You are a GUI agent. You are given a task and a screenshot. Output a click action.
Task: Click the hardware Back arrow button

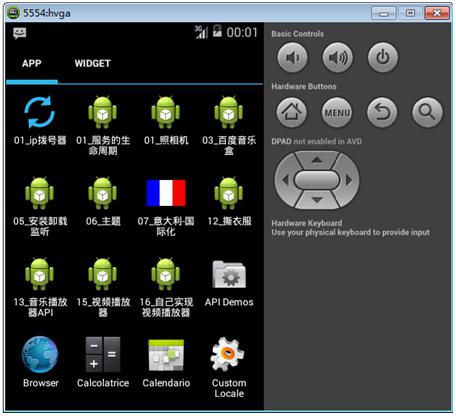point(382,112)
